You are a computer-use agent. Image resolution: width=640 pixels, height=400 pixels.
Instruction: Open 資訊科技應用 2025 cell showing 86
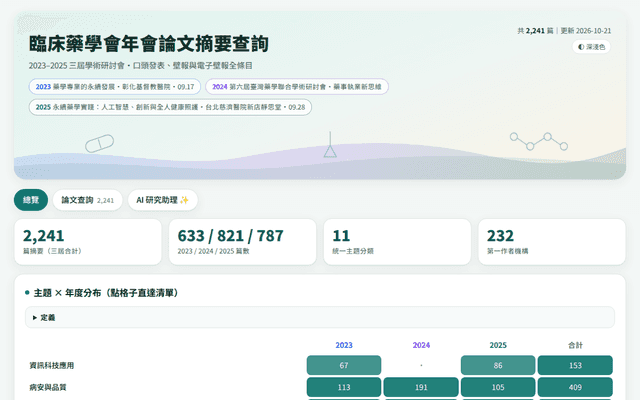[498, 365]
